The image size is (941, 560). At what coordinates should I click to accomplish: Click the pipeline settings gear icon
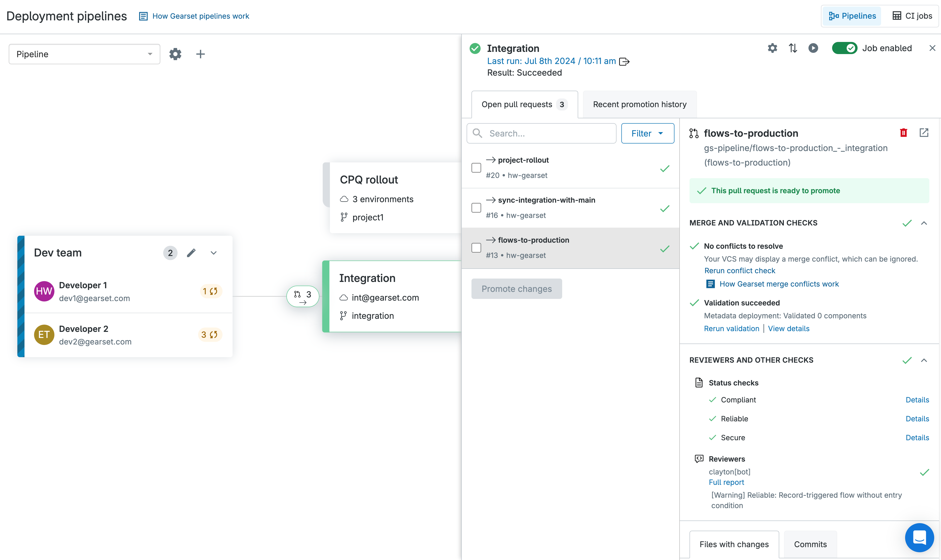[x=175, y=54]
